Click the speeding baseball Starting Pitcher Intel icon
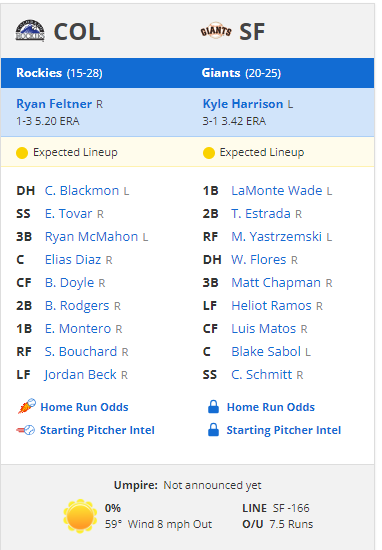Screen dimensions: 382x550 tap(26, 430)
